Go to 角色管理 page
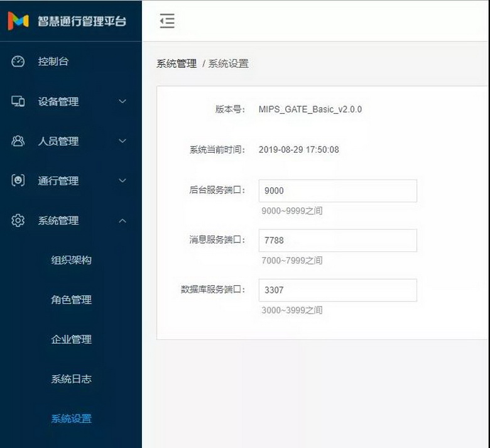Viewport: 490px width, 448px height. point(71,300)
